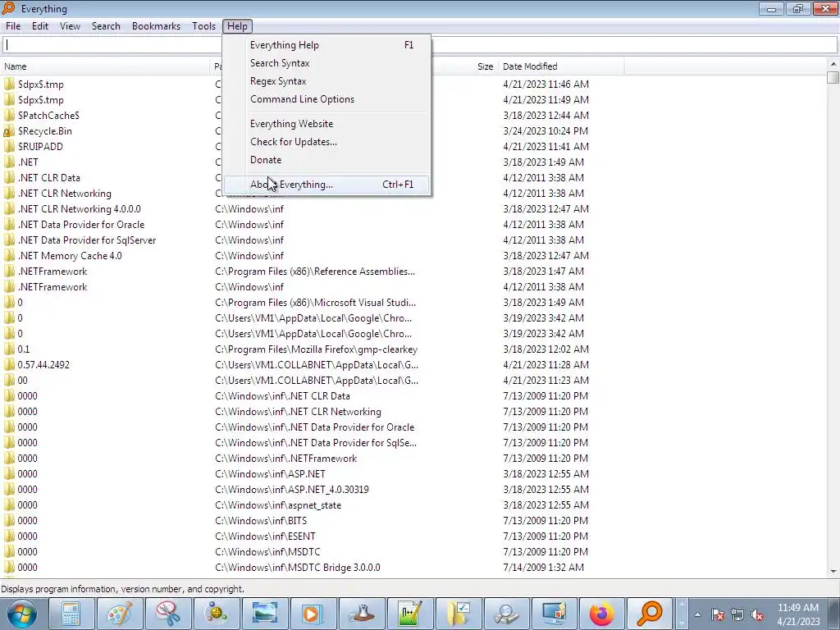The height and width of the screenshot is (630, 840).
Task: Launch Paint from the taskbar
Action: (x=120, y=614)
